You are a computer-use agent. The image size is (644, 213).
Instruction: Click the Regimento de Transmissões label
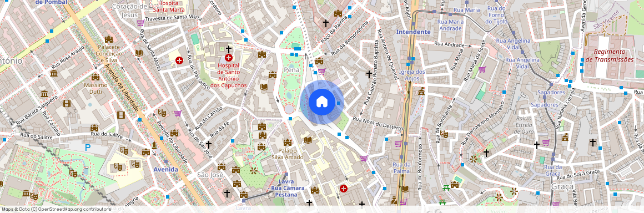click(610, 55)
